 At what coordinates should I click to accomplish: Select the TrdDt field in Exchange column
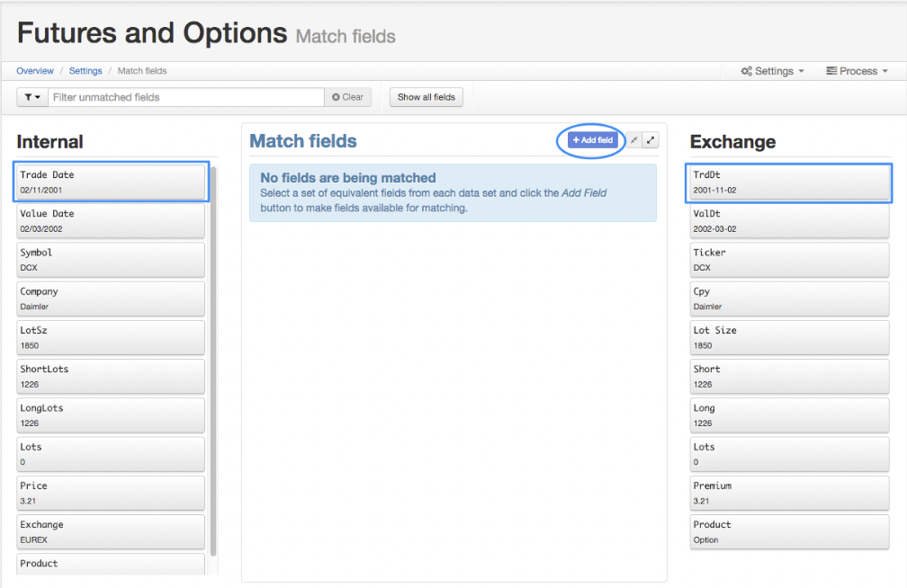click(x=788, y=182)
